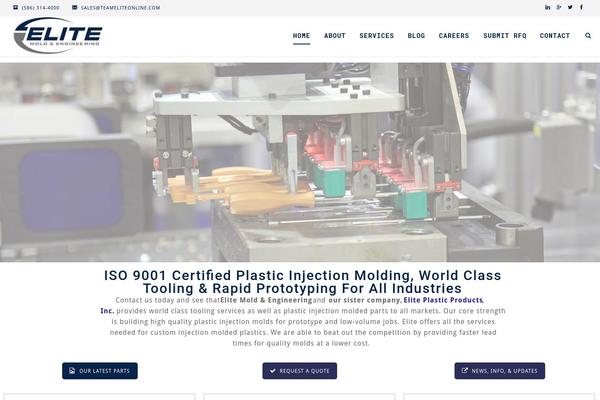600x400 pixels.
Task: Click the search magnifier icon
Action: pyautogui.click(x=588, y=36)
